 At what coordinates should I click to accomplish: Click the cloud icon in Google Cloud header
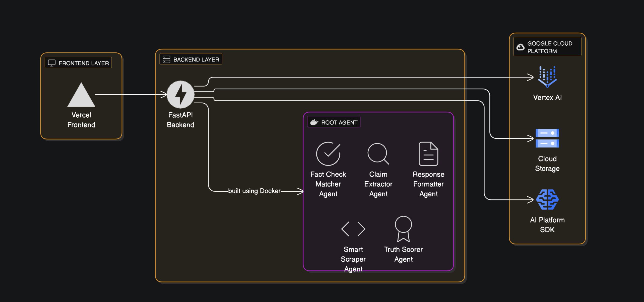point(520,47)
